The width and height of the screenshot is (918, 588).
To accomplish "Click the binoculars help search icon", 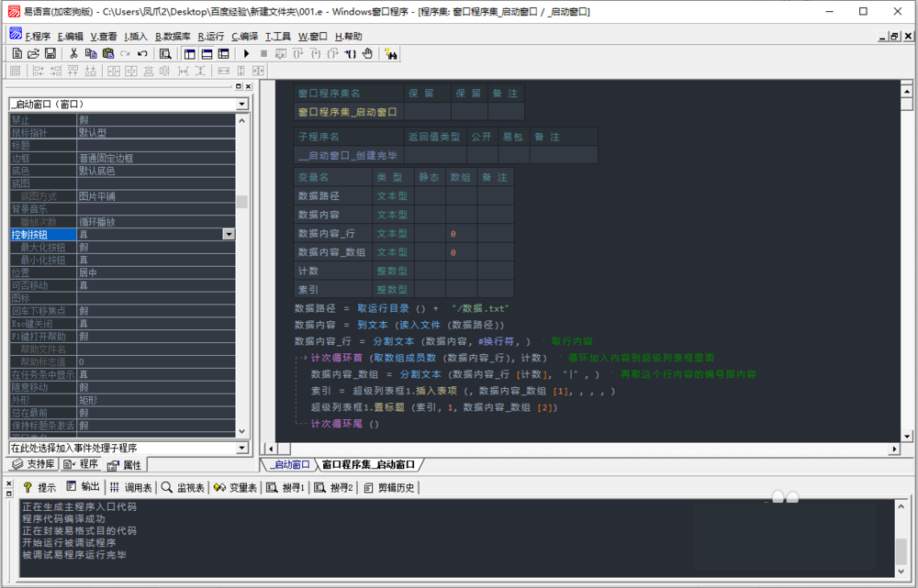I will tap(390, 54).
